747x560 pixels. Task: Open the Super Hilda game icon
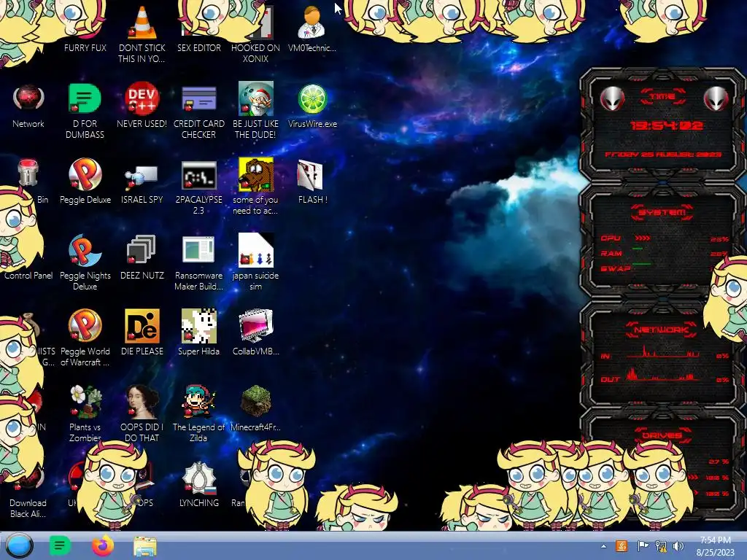[x=198, y=326]
